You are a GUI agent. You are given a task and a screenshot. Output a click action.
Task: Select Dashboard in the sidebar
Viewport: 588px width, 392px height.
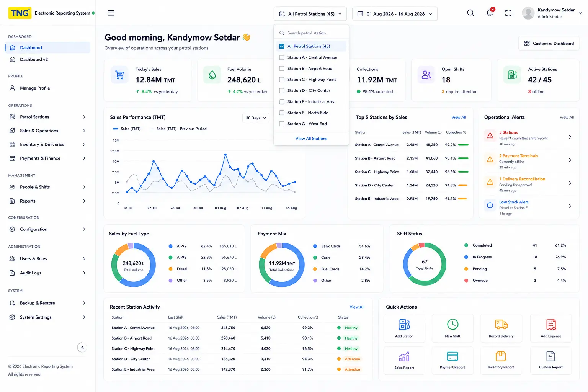pos(48,47)
